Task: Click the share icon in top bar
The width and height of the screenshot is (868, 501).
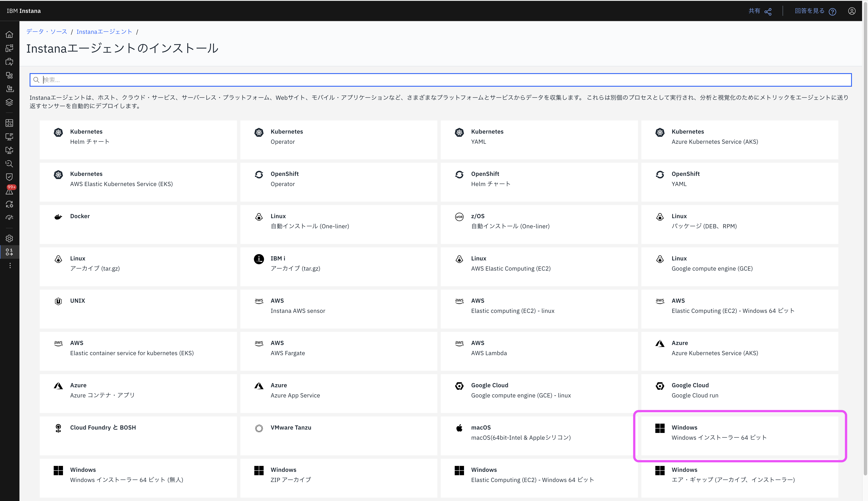Action: coord(768,12)
